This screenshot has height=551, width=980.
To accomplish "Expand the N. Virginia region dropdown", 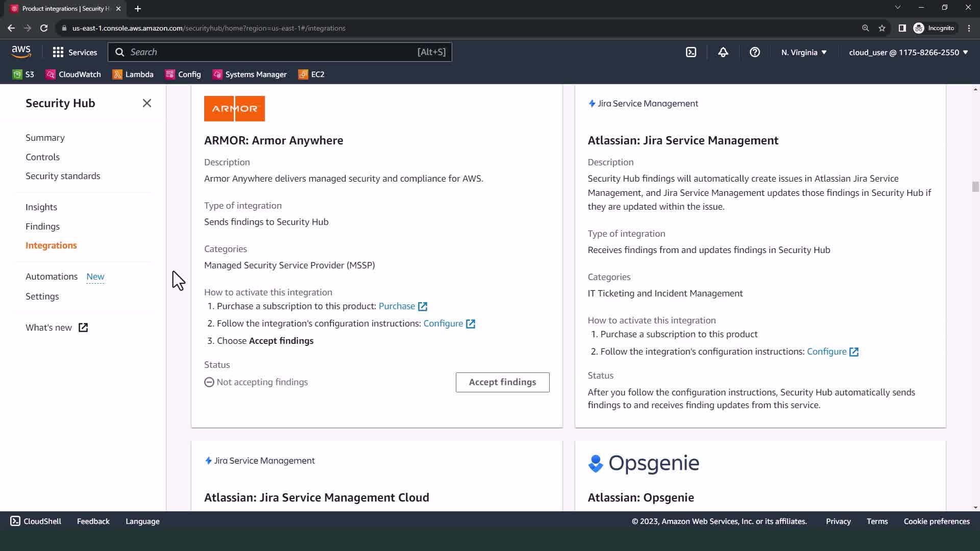I will coord(803,52).
